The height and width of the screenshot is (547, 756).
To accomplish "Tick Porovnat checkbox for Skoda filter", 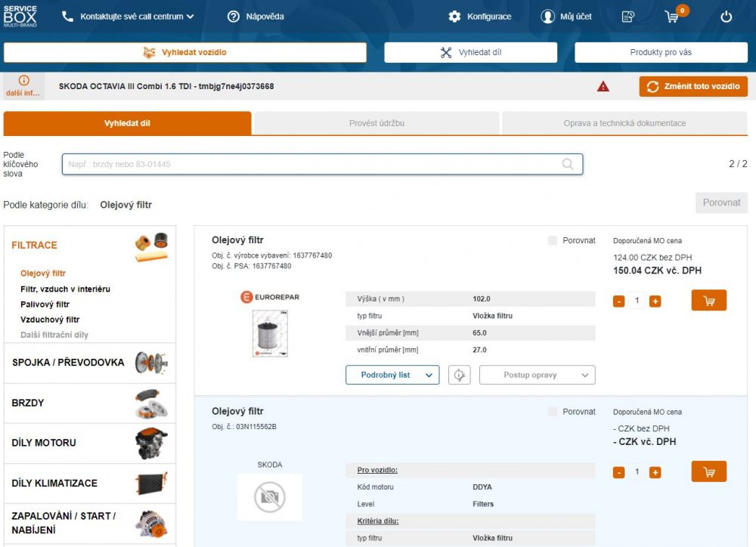I will coord(553,412).
